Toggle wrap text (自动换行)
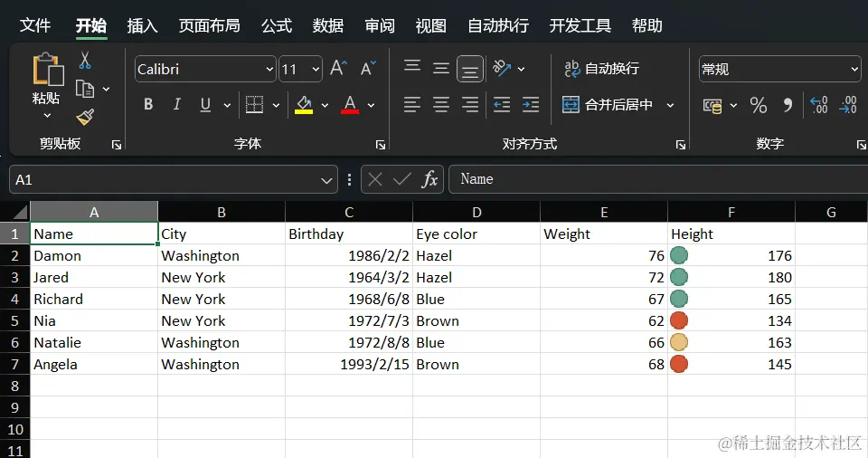Screen dimensions: 868x458 602,69
